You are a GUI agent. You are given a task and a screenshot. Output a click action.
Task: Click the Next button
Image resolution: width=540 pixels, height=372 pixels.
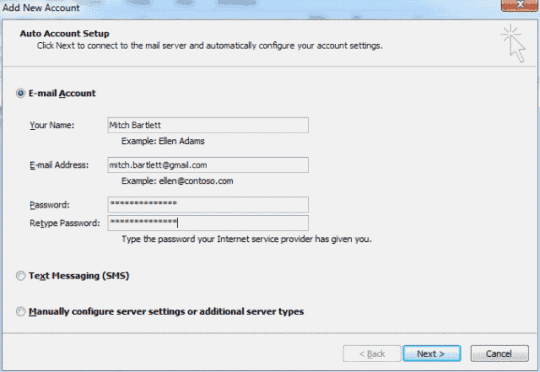click(432, 353)
